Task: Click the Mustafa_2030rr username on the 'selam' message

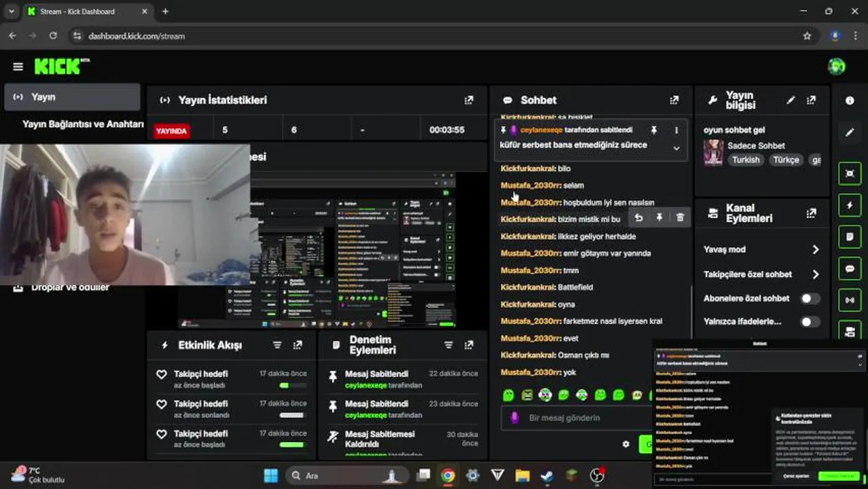Action: (530, 185)
